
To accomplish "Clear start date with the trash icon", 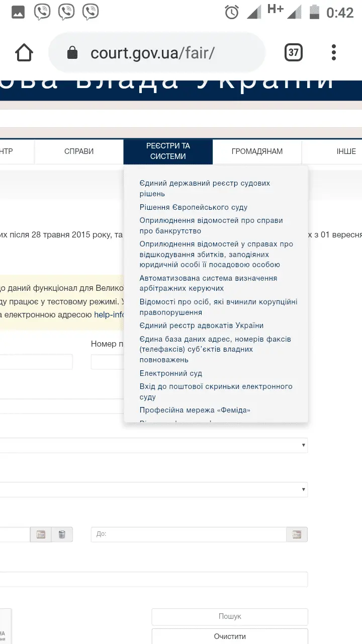I will tap(62, 534).
